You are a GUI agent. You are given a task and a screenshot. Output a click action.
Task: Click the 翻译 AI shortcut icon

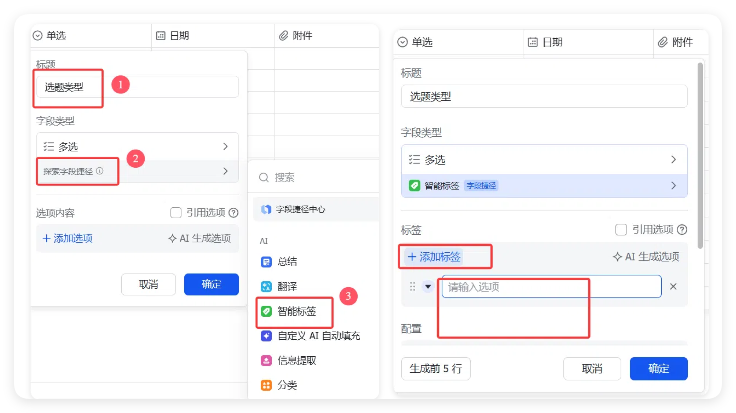coord(266,286)
